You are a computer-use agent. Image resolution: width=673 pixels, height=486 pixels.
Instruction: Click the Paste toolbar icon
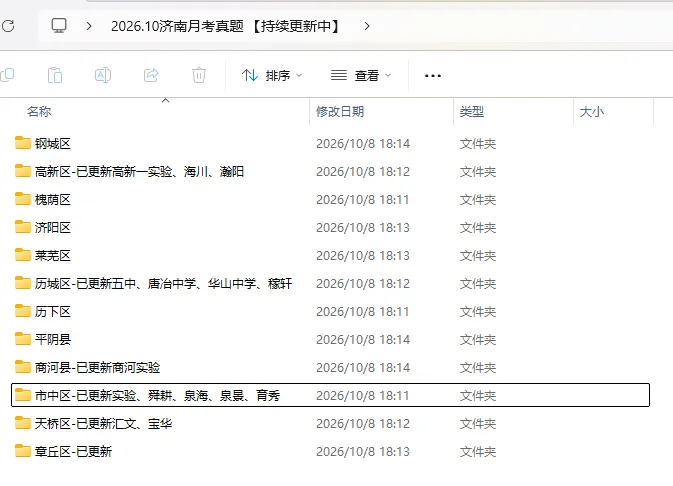(55, 76)
